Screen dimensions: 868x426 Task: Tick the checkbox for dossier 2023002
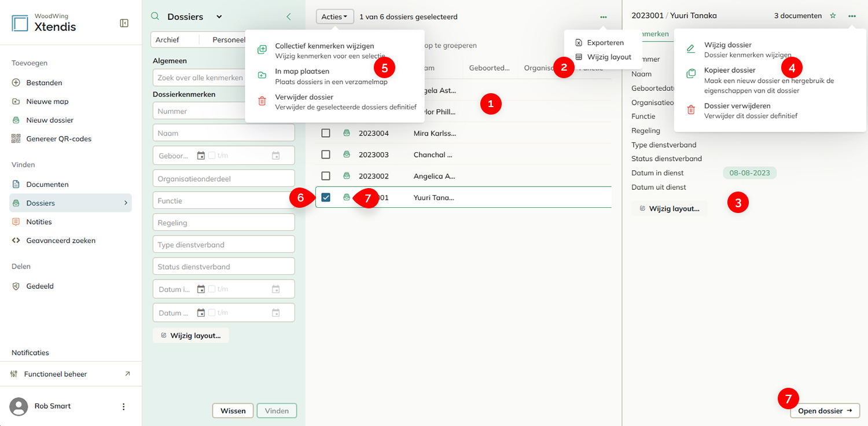tap(326, 176)
